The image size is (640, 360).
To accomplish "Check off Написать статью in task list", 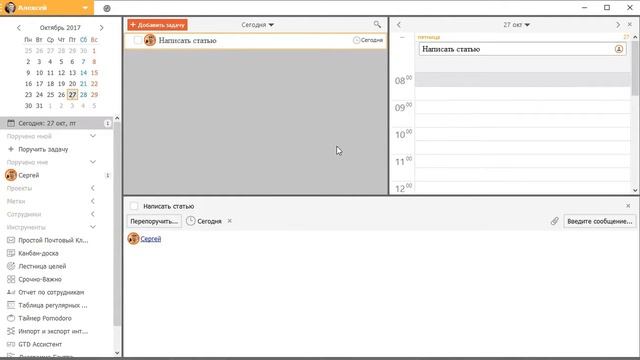I will [138, 40].
